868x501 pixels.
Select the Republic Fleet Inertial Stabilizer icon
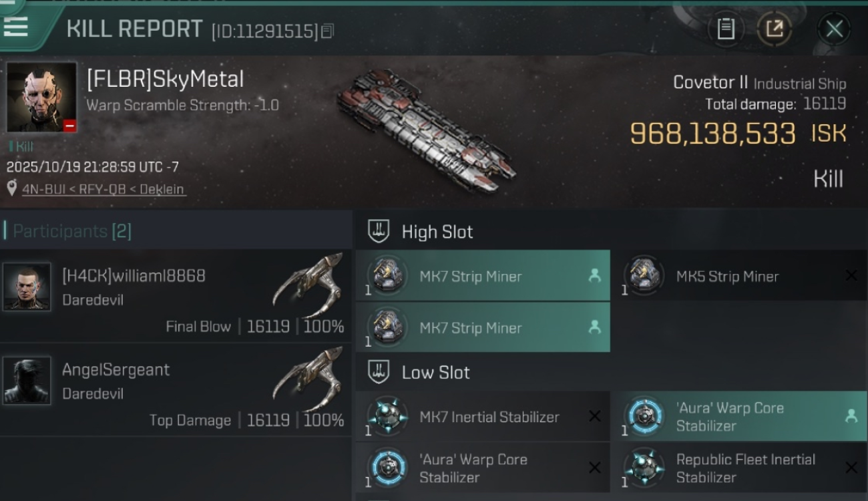tap(644, 468)
